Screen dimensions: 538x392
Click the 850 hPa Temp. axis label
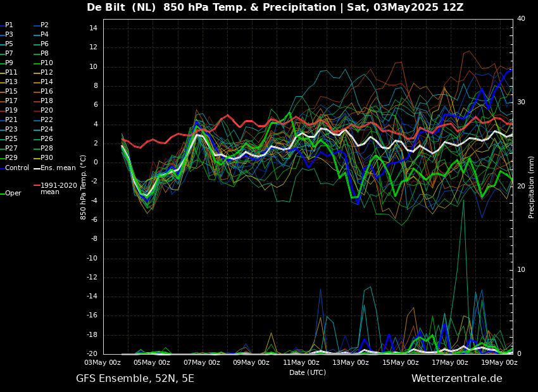(84, 187)
